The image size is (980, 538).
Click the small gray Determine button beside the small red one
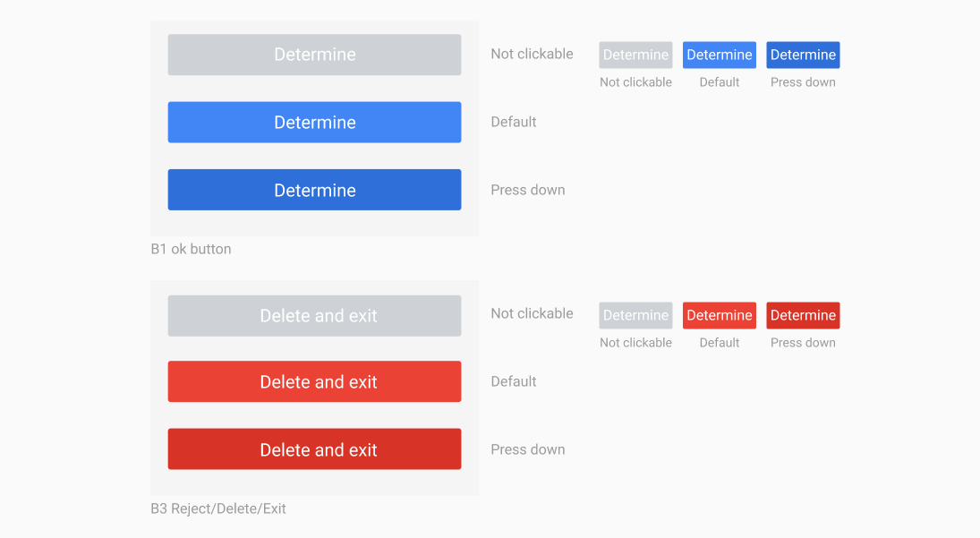(x=635, y=315)
